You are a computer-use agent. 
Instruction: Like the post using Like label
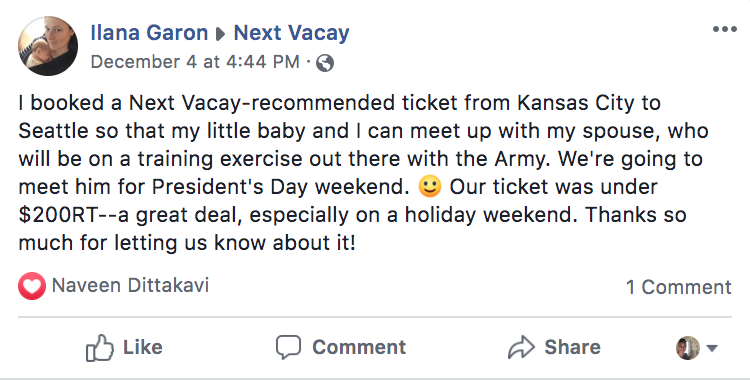point(143,347)
